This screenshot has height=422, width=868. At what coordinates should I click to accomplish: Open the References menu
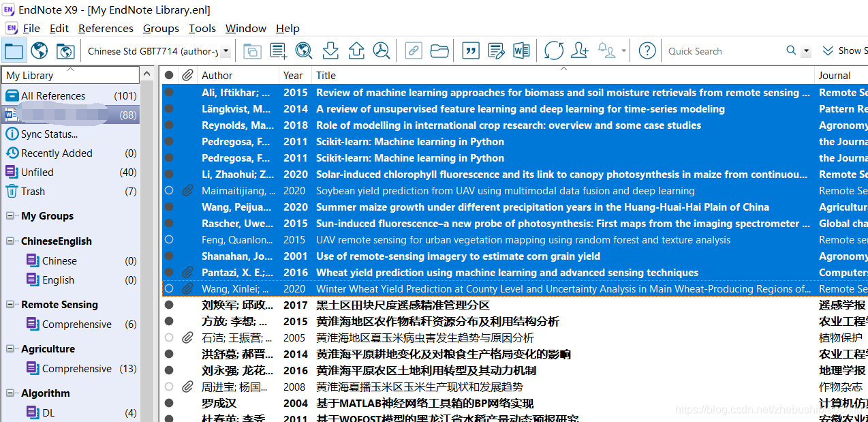pyautogui.click(x=106, y=28)
